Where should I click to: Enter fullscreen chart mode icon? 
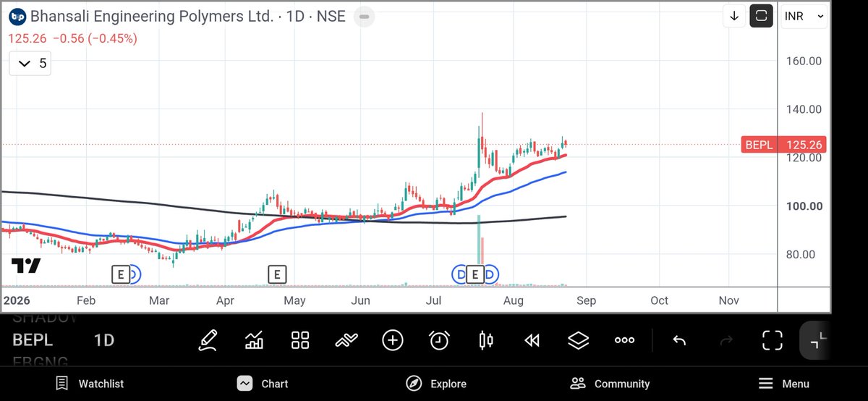coord(773,339)
